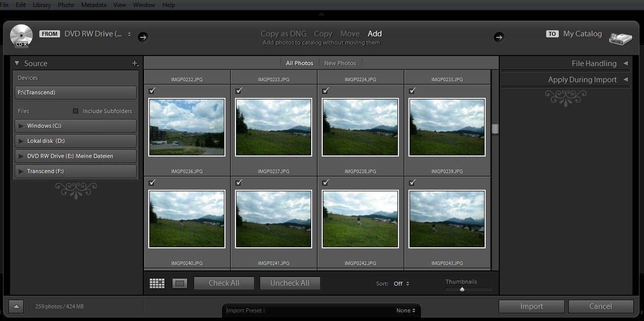Open the Window menu
Image resolution: width=644 pixels, height=321 pixels.
click(144, 5)
